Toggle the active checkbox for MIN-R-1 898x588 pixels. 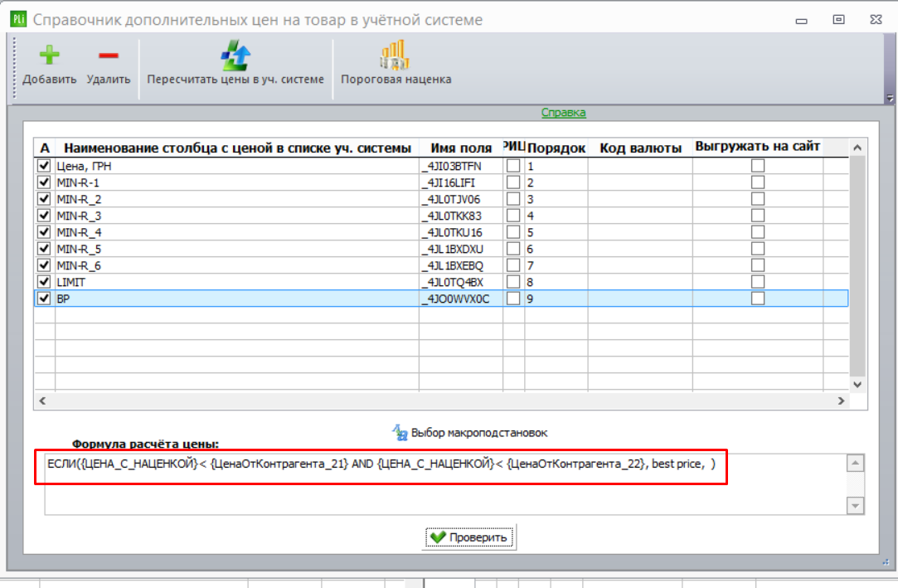43,182
